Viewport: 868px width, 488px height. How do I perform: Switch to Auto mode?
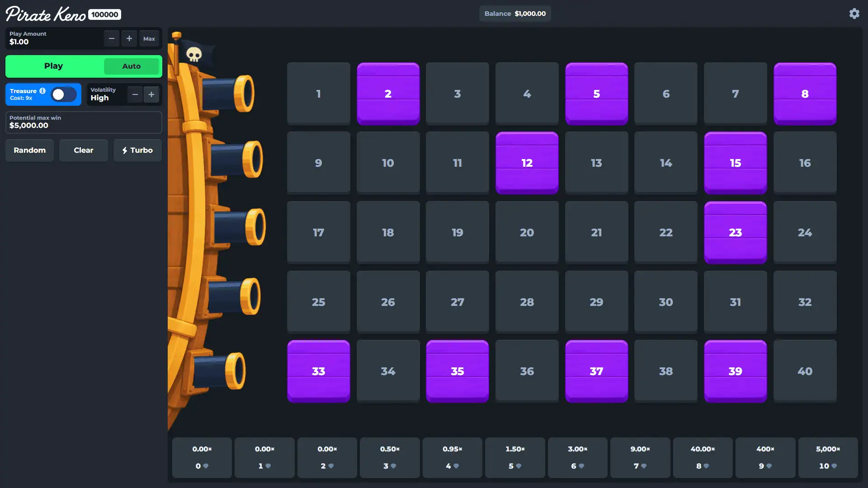tap(132, 66)
